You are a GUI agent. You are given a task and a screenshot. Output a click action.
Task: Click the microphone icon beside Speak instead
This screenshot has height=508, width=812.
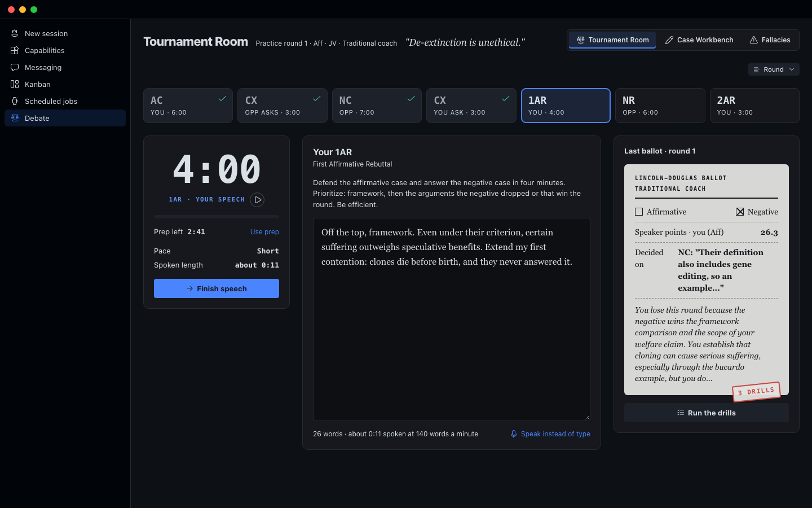514,434
